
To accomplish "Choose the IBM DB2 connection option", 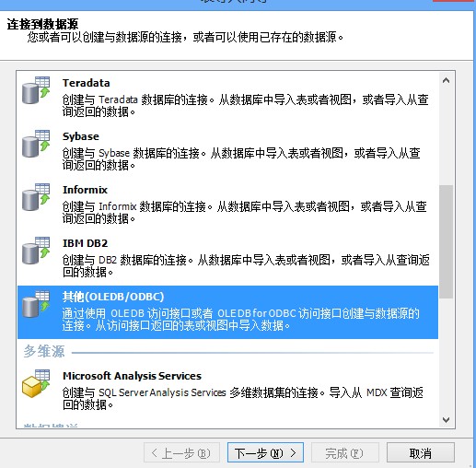I will pyautogui.click(x=227, y=258).
